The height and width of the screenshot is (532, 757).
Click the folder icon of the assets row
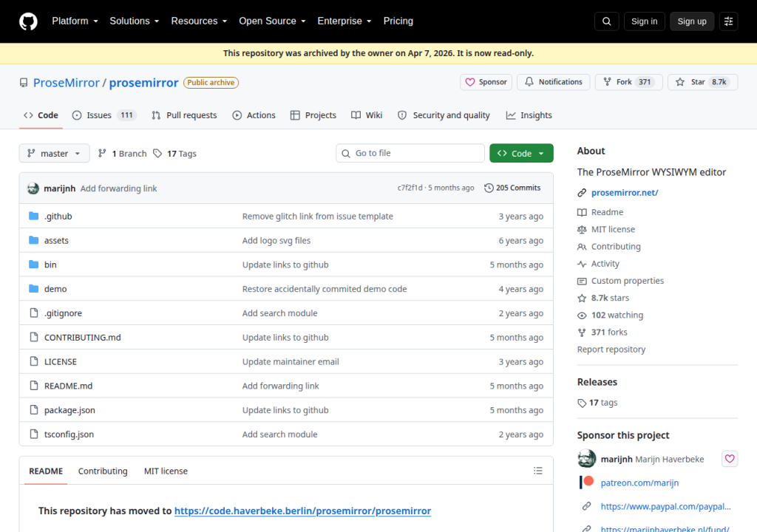(33, 240)
